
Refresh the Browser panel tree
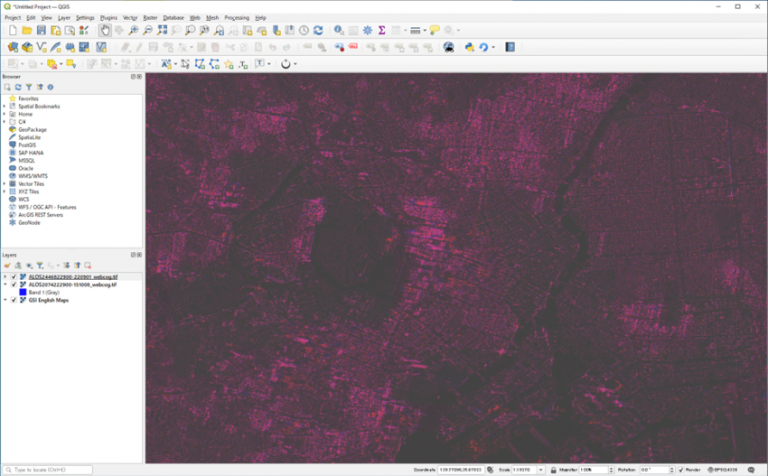[x=18, y=87]
